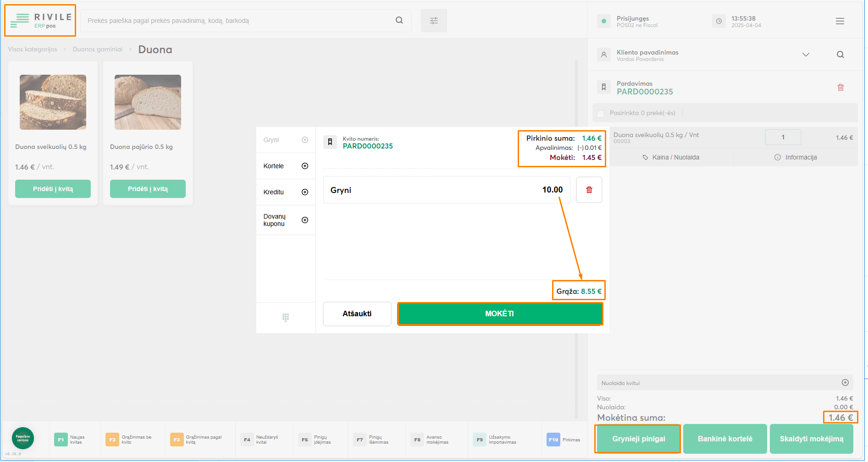Click the customer search magnifier icon

840,55
